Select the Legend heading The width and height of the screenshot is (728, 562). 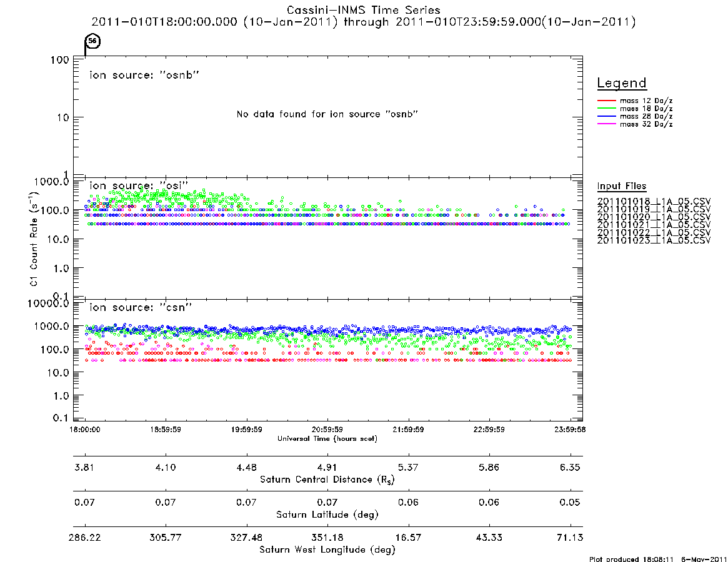621,83
